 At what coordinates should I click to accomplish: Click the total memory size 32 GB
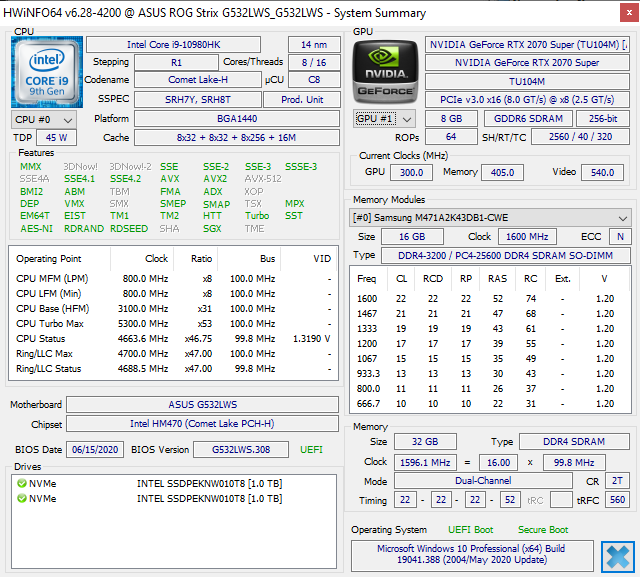tap(425, 442)
